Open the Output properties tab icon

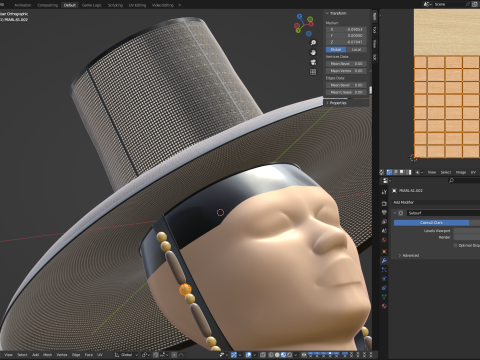(x=384, y=212)
